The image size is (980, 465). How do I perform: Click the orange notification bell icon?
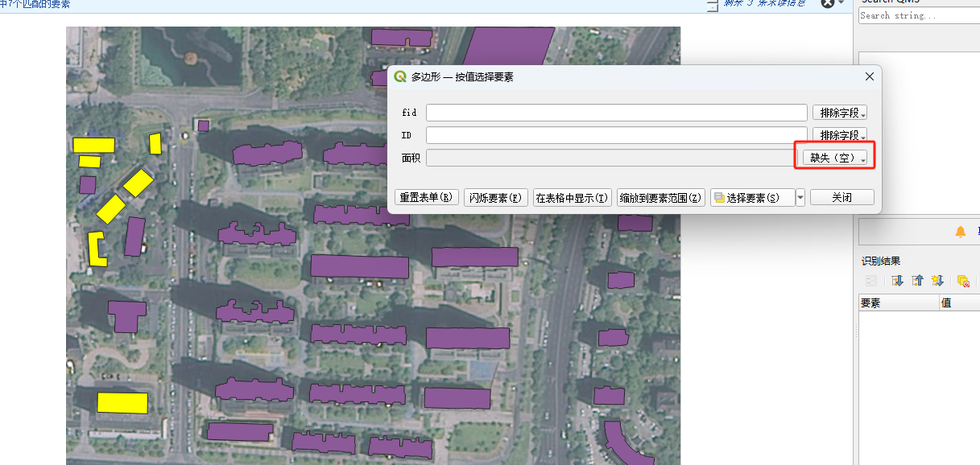(x=960, y=232)
